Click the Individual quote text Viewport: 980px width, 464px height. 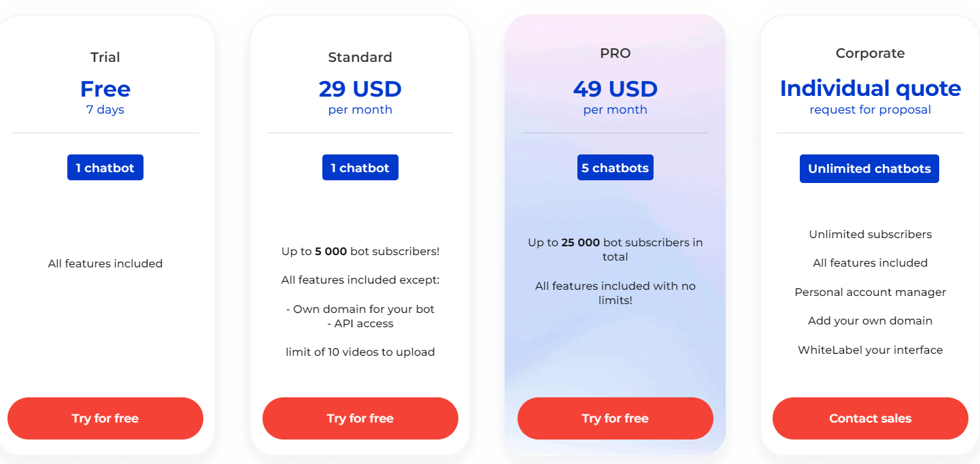(871, 88)
